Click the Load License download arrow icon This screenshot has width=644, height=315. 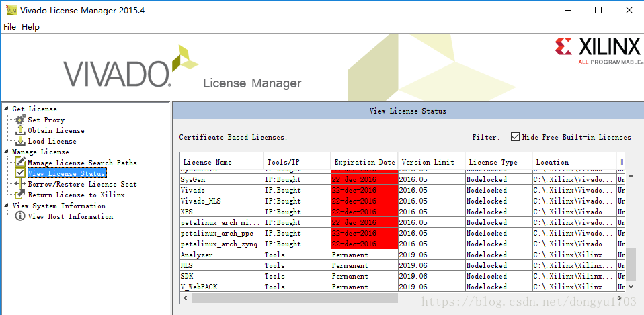[21, 141]
